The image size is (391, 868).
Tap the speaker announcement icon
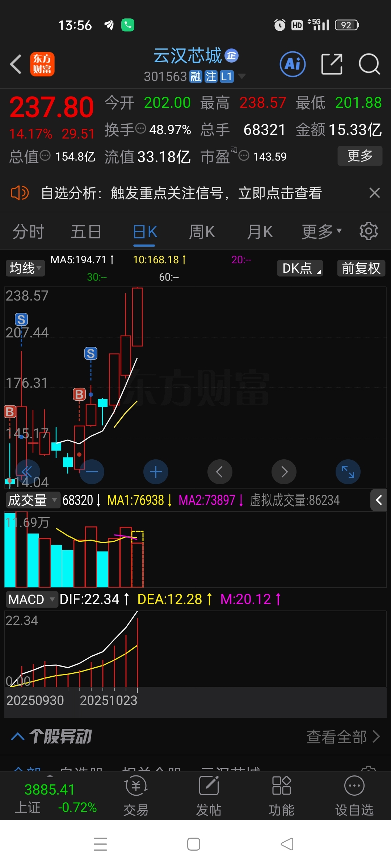click(x=20, y=193)
